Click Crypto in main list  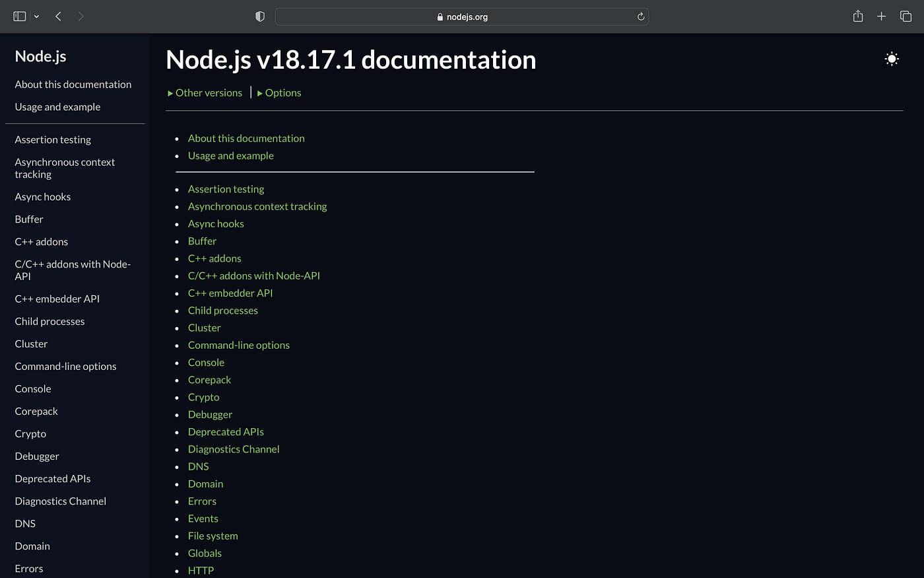(x=204, y=398)
